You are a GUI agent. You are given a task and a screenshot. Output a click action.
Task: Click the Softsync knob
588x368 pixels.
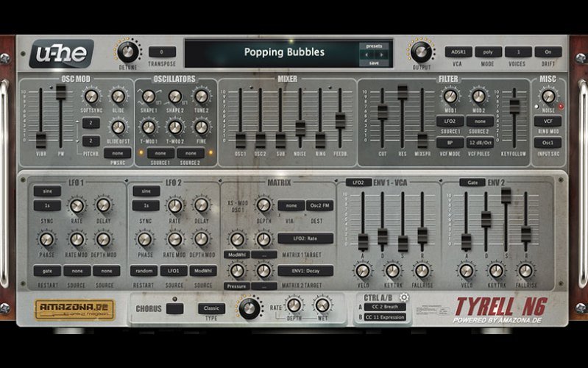point(91,96)
